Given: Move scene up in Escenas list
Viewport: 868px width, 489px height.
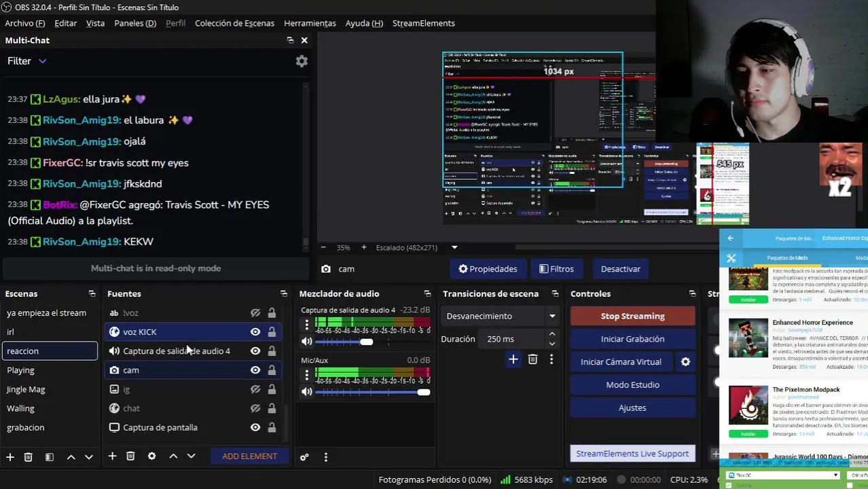Looking at the screenshot, I should [x=71, y=457].
